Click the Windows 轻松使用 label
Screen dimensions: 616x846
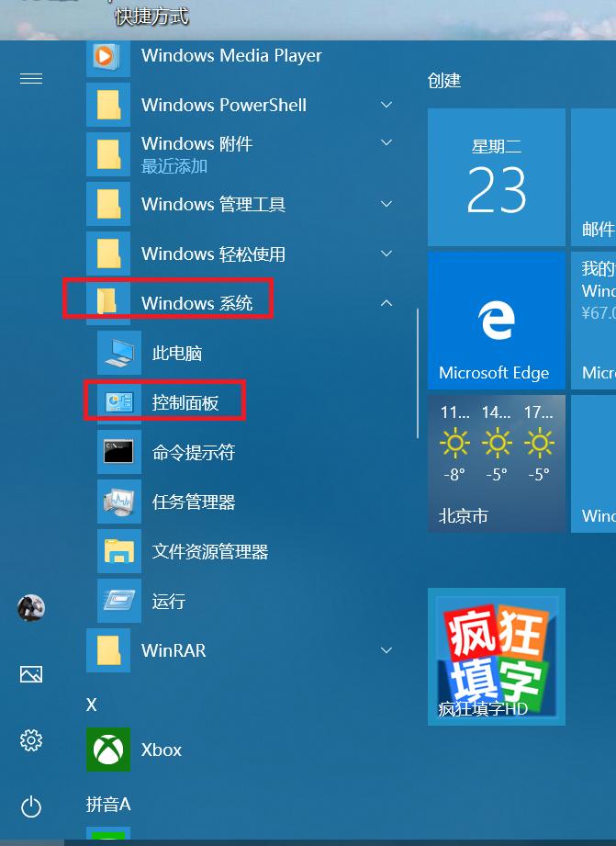coord(213,254)
